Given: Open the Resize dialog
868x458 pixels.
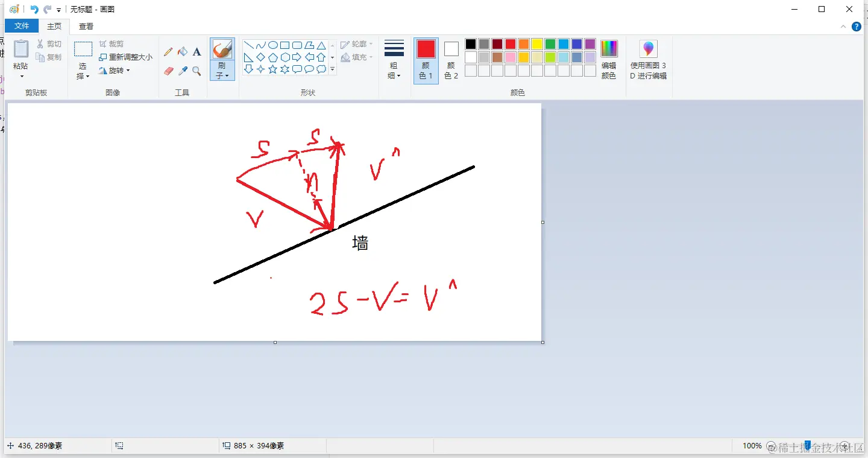Looking at the screenshot, I should (125, 57).
